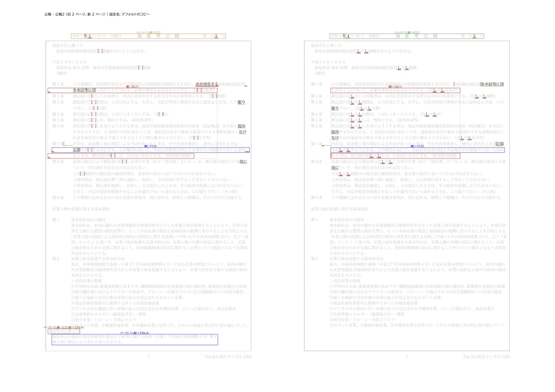Select highlighted text 市が所有する on left page
The image size is (555, 392).
[x=207, y=84]
